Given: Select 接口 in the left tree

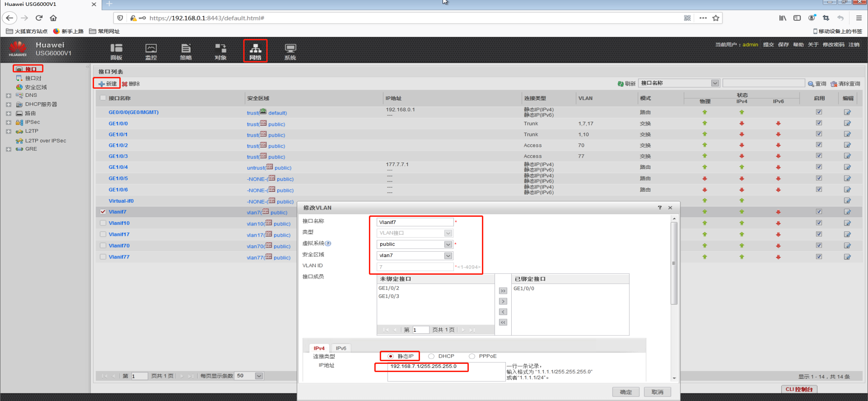Looking at the screenshot, I should [31, 69].
